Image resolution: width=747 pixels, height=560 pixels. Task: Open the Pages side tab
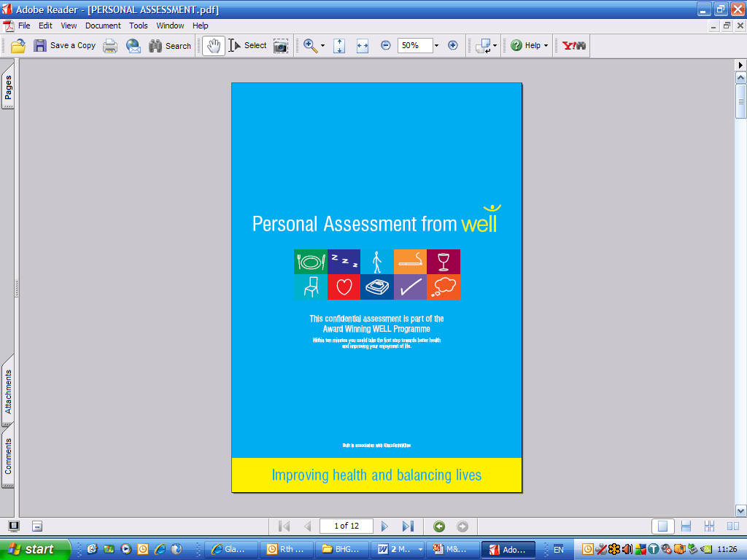[8, 85]
